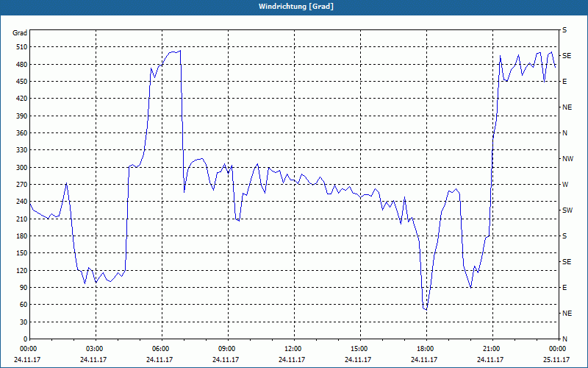This screenshot has width=588, height=368.
Task: Pick the 300 y-axis value
Action: coord(22,168)
